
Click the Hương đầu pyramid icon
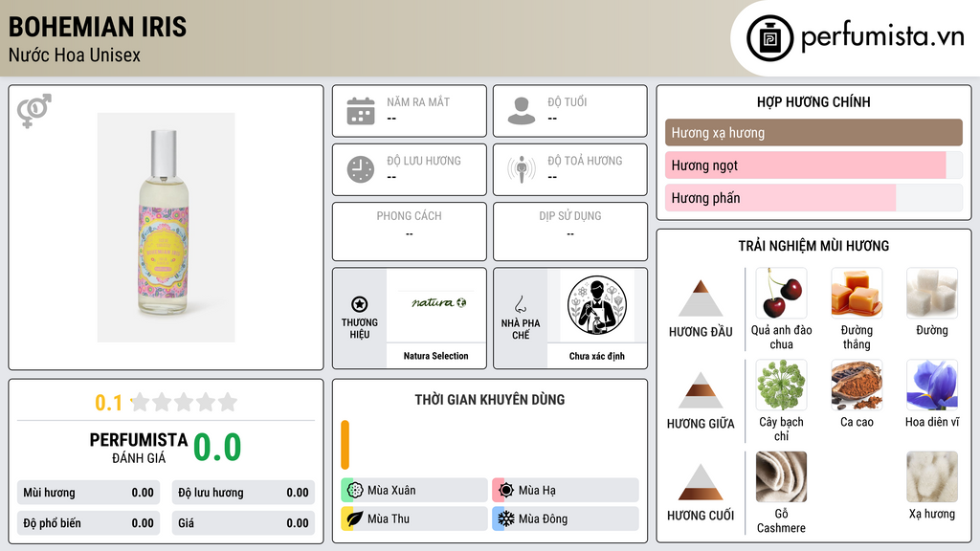pyautogui.click(x=701, y=298)
